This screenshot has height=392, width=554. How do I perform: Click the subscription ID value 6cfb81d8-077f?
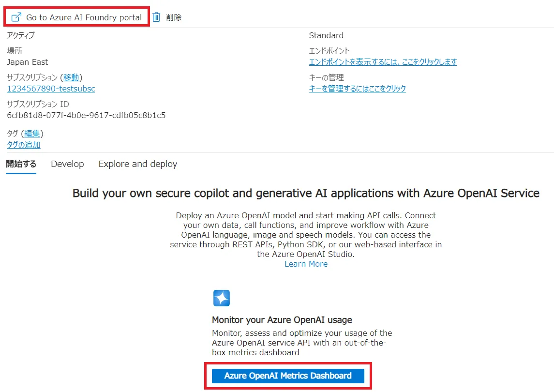click(x=86, y=115)
